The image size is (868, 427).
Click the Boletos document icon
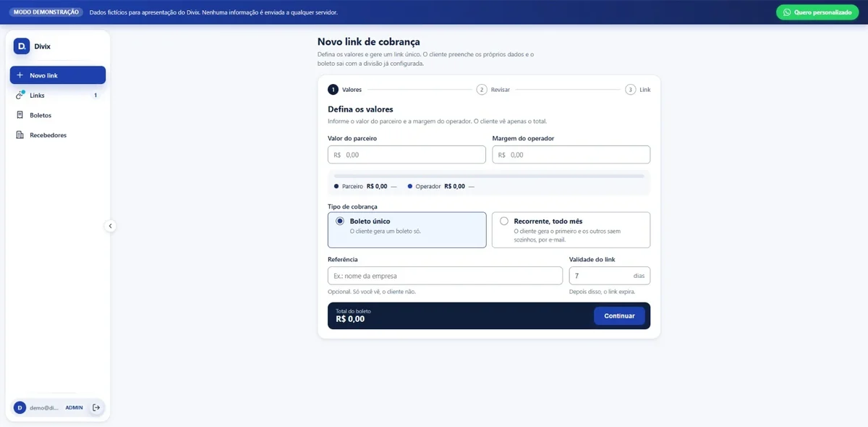coord(20,115)
